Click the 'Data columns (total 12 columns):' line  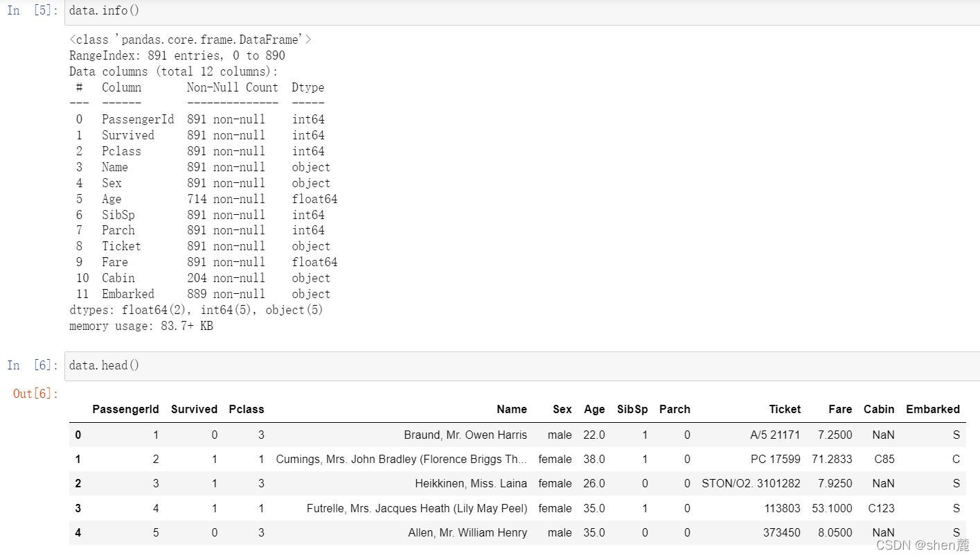point(174,71)
